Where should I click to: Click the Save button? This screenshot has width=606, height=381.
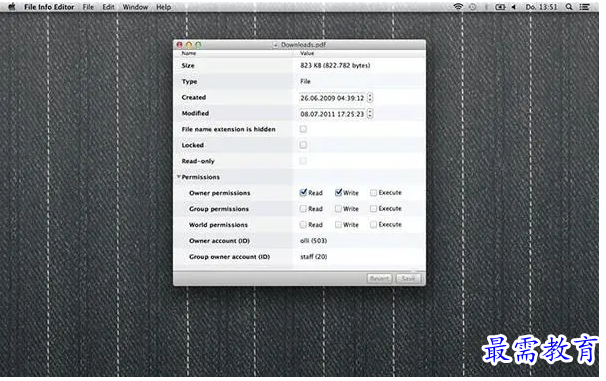[x=408, y=278]
